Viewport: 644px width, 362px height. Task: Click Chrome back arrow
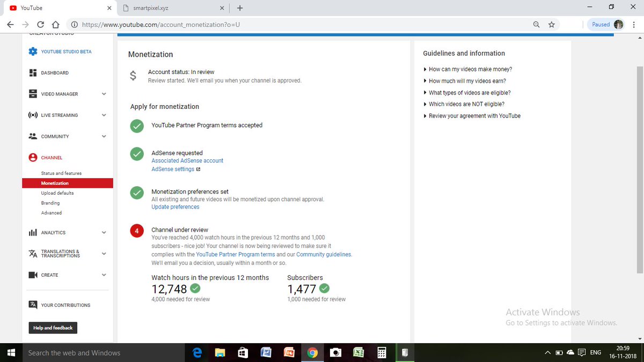pyautogui.click(x=10, y=25)
